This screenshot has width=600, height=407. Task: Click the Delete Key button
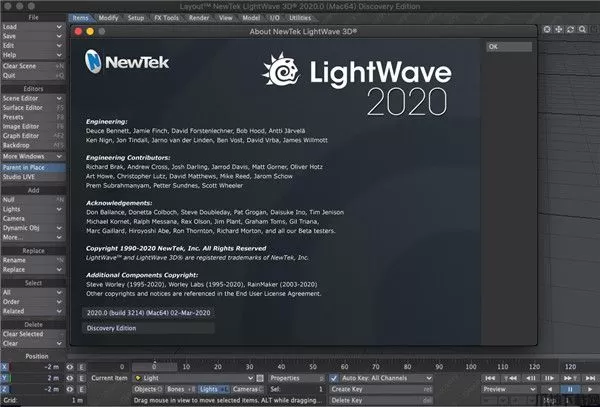point(381,400)
